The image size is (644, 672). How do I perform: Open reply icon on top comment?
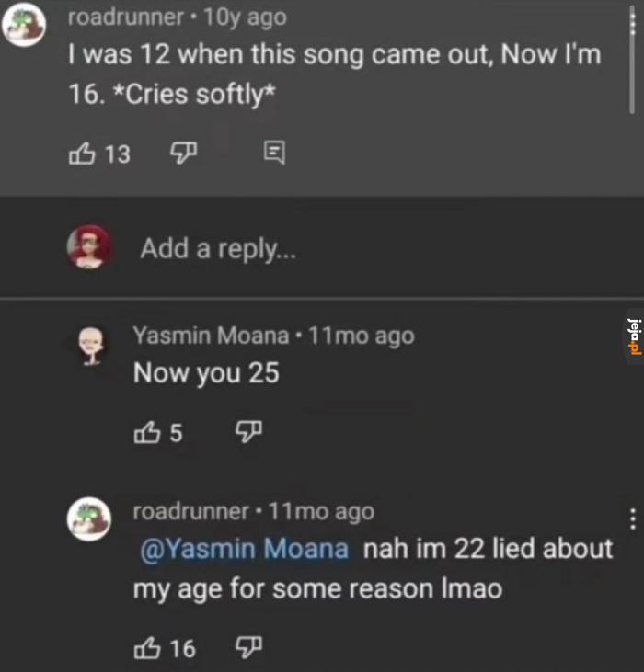(x=274, y=153)
